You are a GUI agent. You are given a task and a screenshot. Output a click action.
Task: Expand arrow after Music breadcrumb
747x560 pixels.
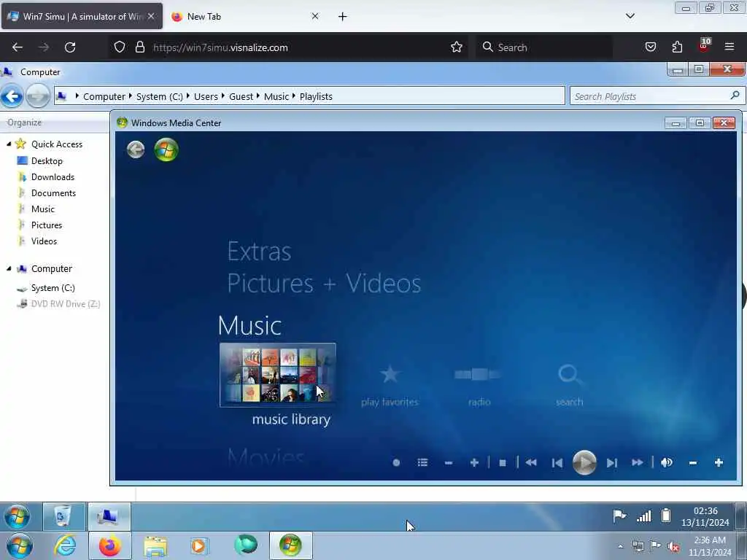tap(294, 96)
